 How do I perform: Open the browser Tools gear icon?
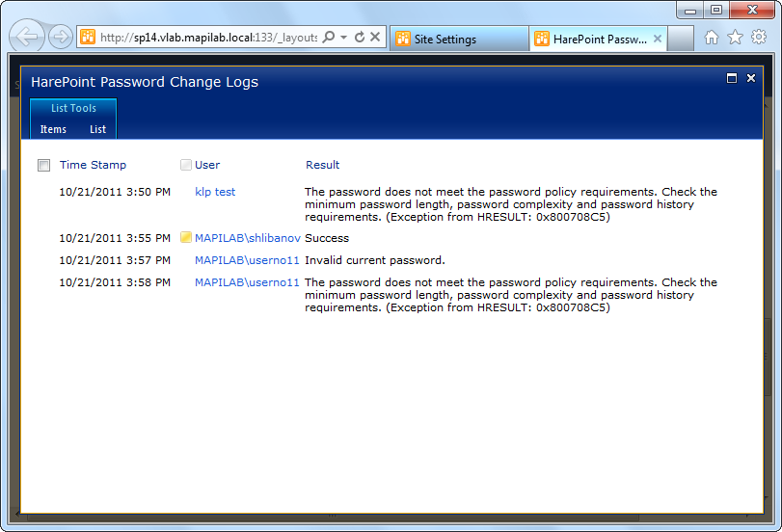pos(759,38)
